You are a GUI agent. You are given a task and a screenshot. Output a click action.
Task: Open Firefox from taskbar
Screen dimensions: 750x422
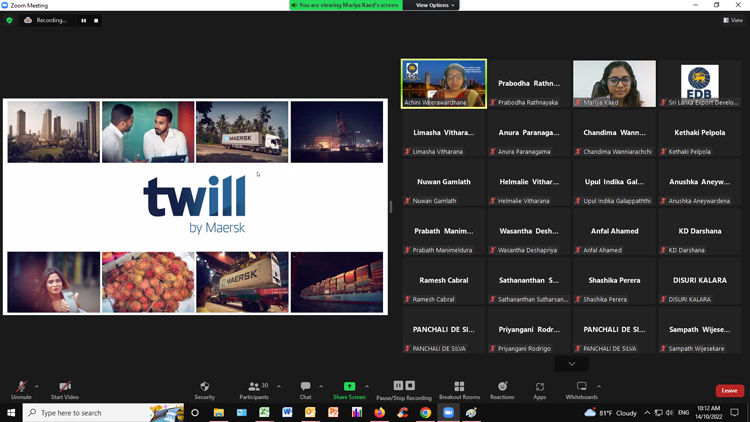coord(379,412)
